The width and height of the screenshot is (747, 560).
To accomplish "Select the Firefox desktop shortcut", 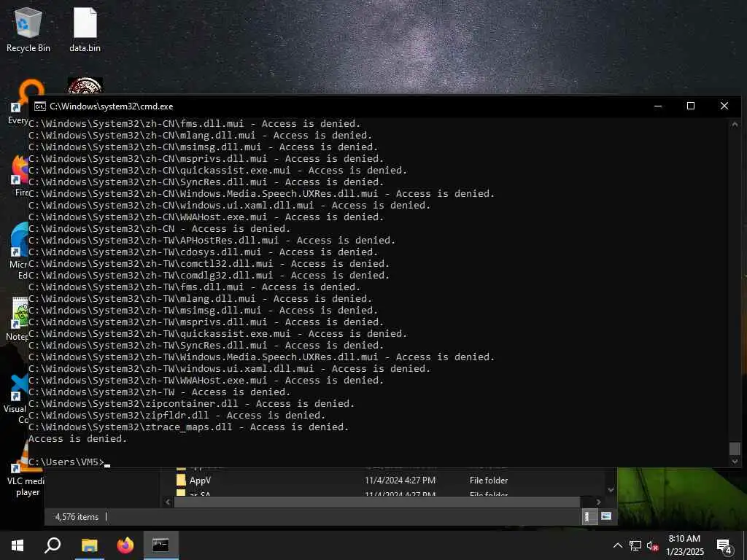I will (19, 175).
